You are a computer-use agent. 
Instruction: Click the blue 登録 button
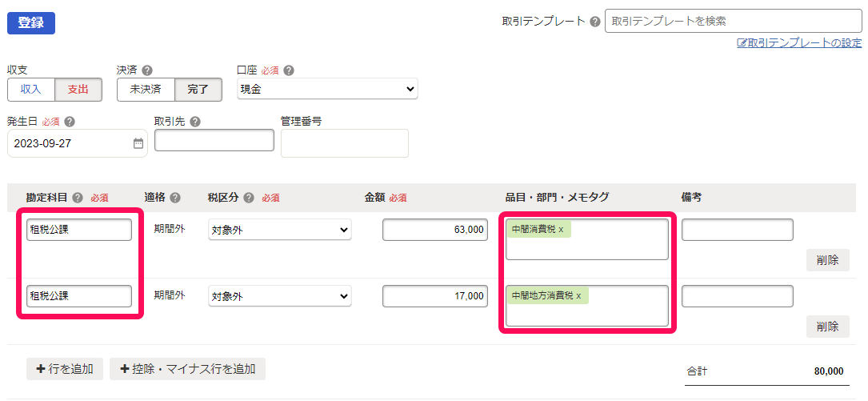point(31,23)
